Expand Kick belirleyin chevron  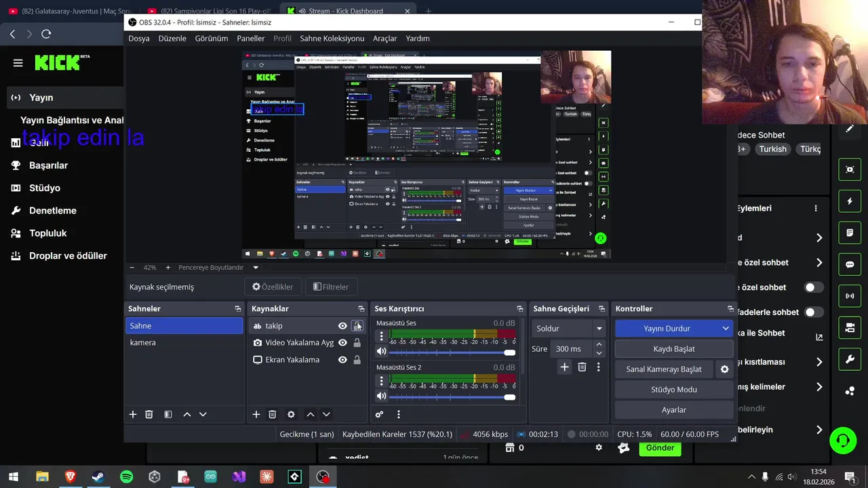click(819, 430)
